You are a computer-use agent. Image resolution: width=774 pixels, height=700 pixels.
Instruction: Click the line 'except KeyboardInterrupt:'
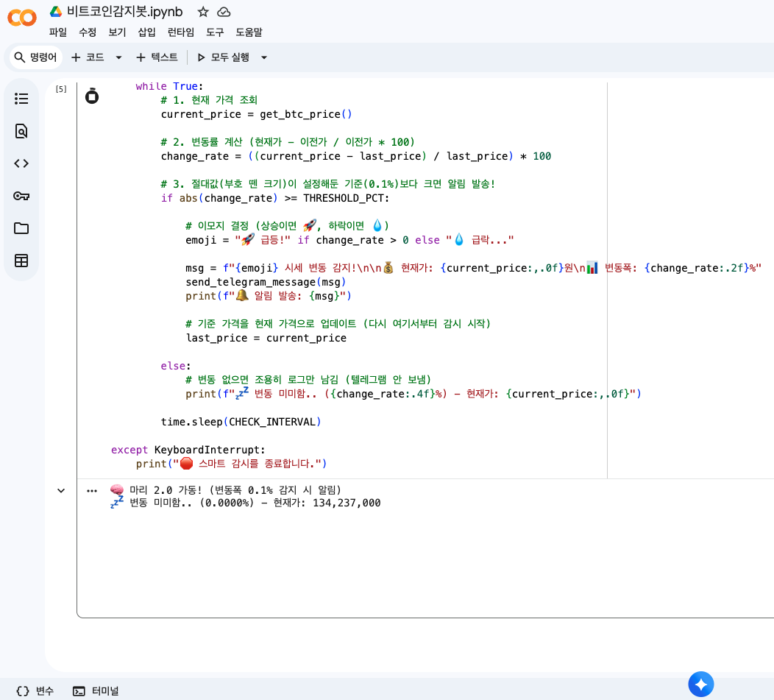(x=188, y=450)
